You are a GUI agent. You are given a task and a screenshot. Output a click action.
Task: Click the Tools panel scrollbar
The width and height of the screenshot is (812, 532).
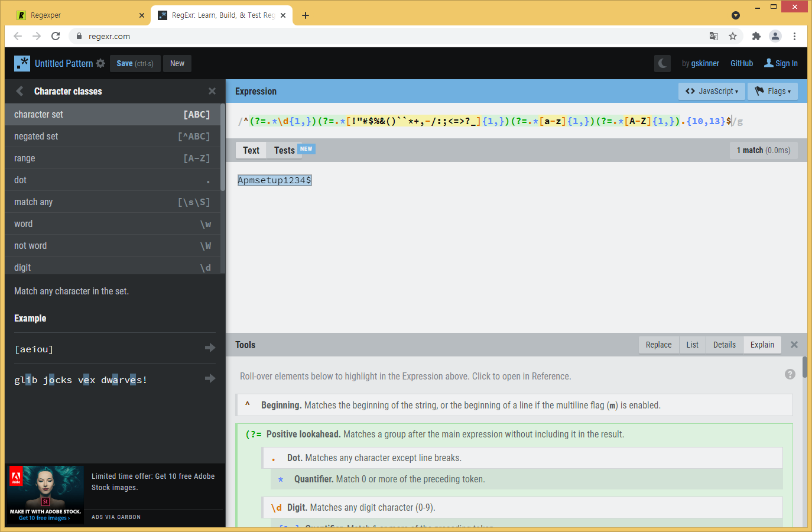pos(805,368)
